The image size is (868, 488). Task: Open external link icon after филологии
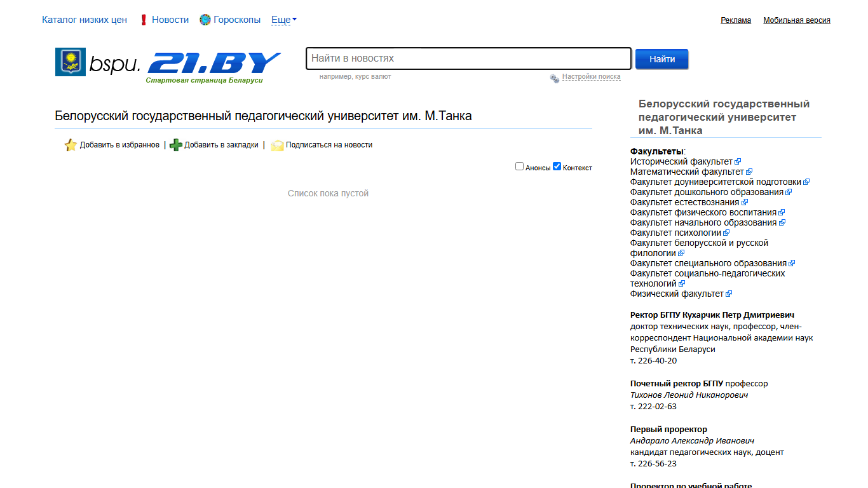(681, 253)
